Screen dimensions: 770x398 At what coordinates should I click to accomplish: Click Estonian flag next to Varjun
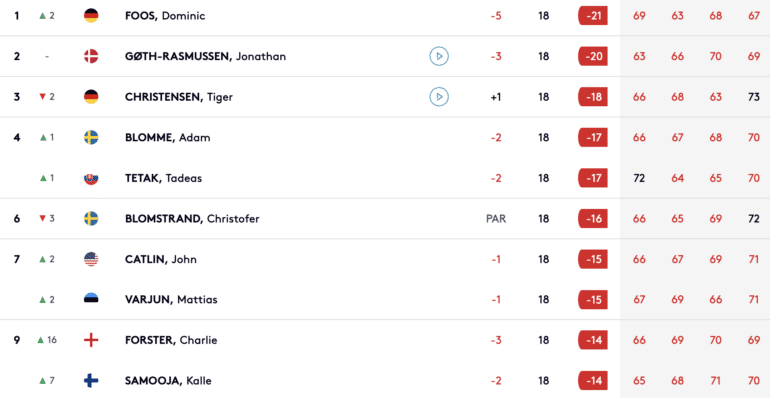(x=91, y=299)
